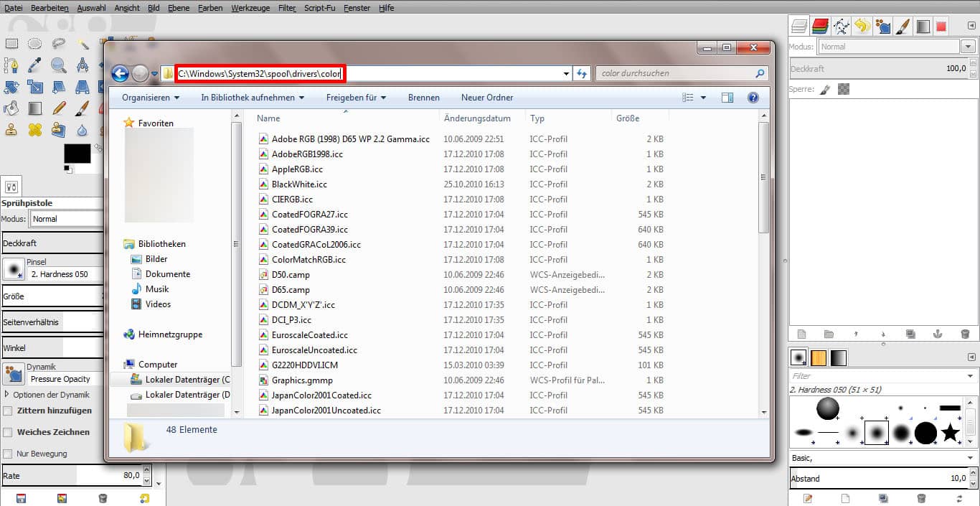Click the black foreground color swatch
This screenshot has width=980, height=506.
[77, 153]
